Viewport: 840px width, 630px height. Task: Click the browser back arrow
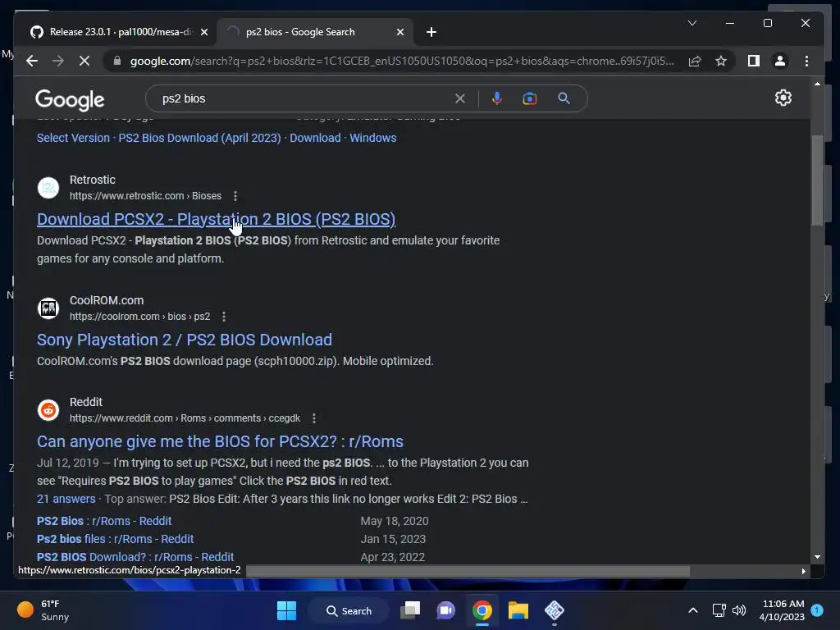pos(32,61)
